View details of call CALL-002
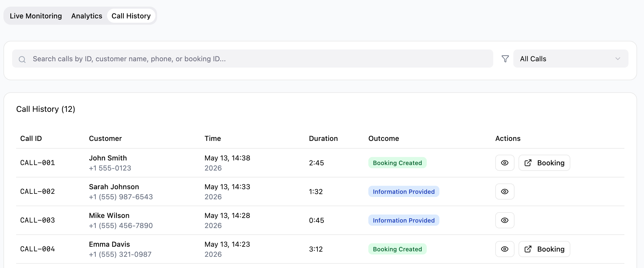This screenshot has width=644, height=268. tap(505, 192)
